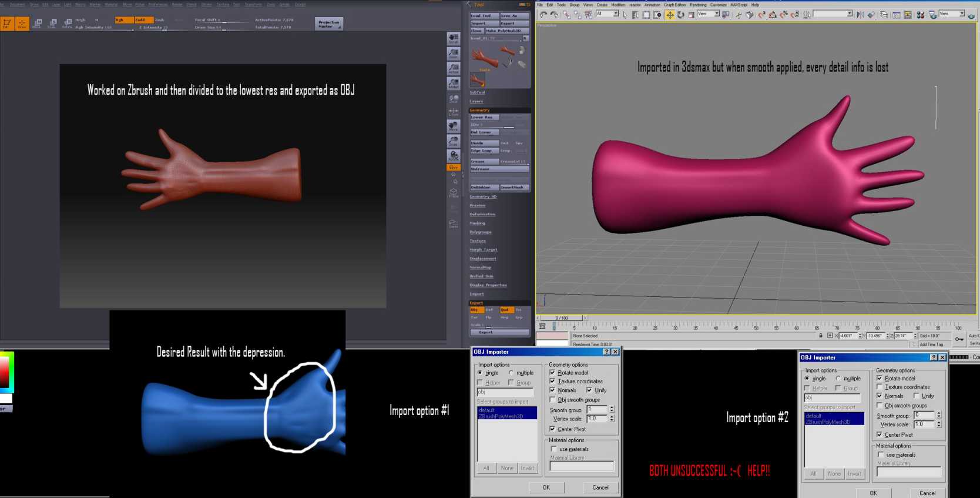The image size is (980, 498).
Task: Select 'multiple' radio in first OBJ Importer
Action: pos(511,373)
